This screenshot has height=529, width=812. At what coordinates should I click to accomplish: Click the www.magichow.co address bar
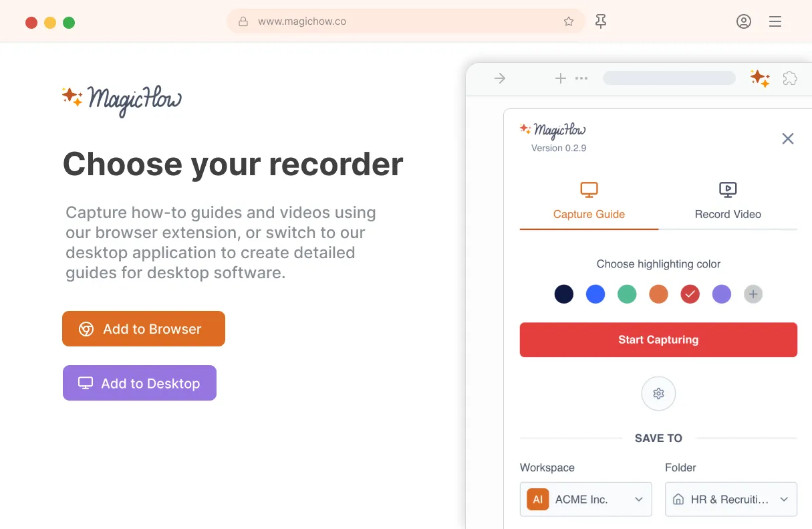click(x=406, y=21)
